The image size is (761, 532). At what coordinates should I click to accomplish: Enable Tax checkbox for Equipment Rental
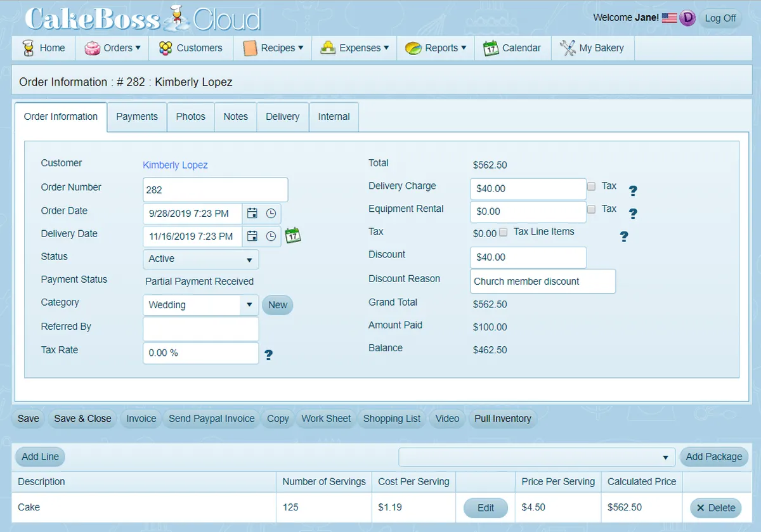coord(591,209)
